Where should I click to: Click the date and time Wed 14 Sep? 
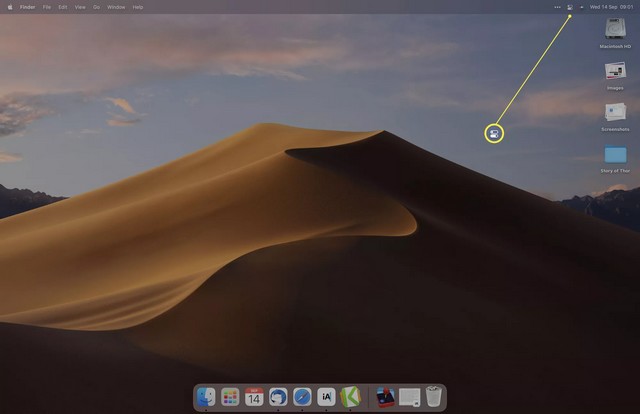click(611, 7)
